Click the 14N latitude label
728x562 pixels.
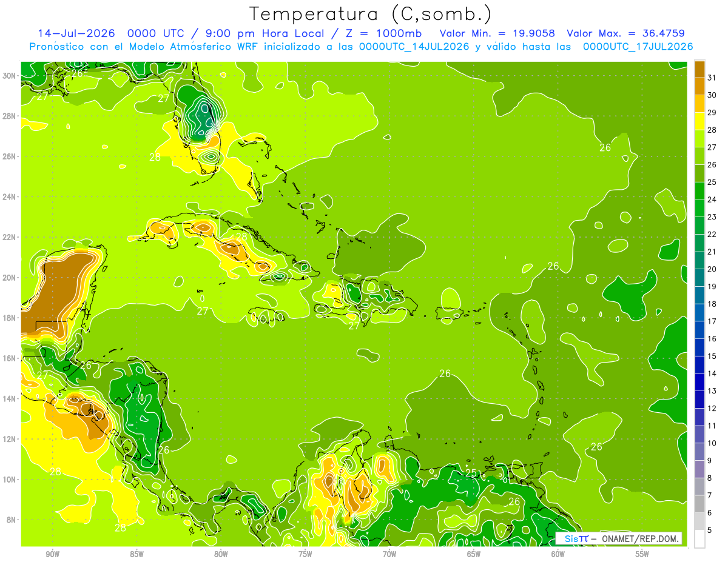pyautogui.click(x=10, y=399)
